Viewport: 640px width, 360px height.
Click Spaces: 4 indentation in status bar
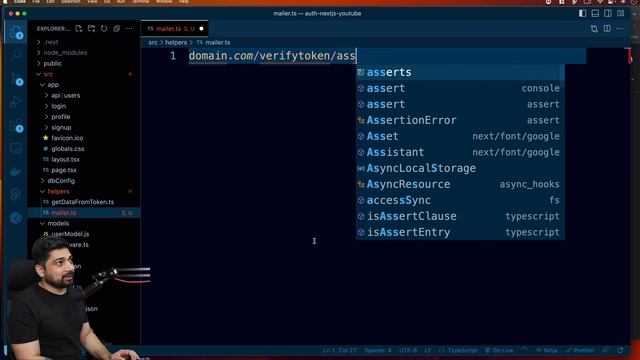pos(378,350)
